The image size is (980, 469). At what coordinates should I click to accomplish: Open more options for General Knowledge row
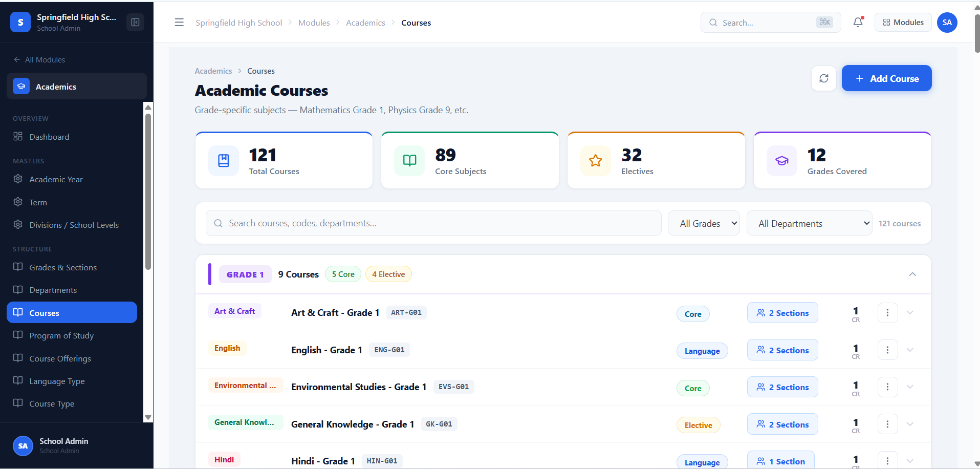[x=888, y=424]
